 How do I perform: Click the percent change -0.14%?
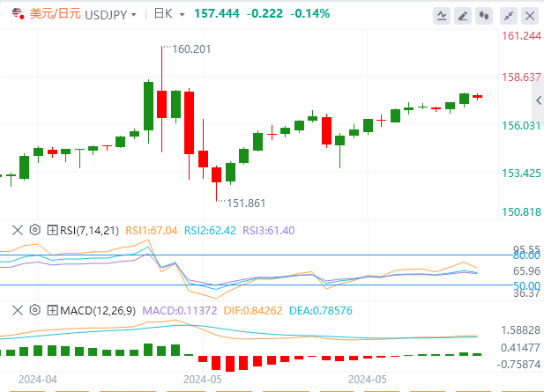coord(309,13)
